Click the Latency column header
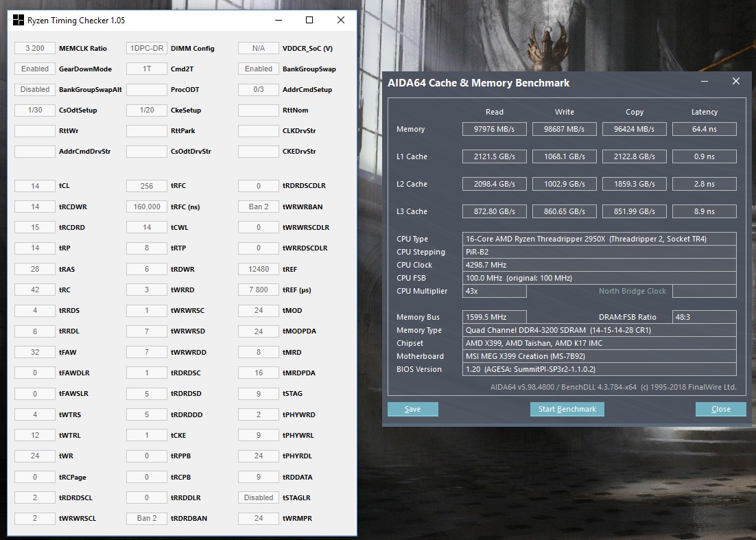This screenshot has height=540, width=756. coord(705,112)
